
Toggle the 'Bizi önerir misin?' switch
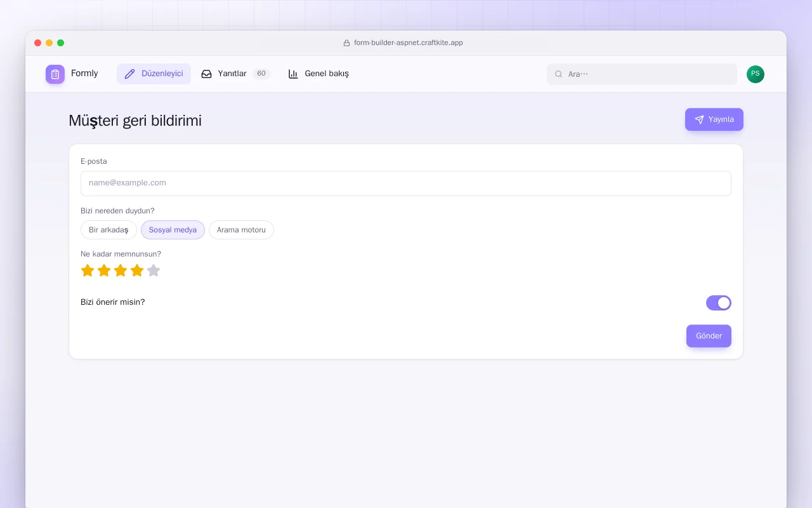coord(719,303)
